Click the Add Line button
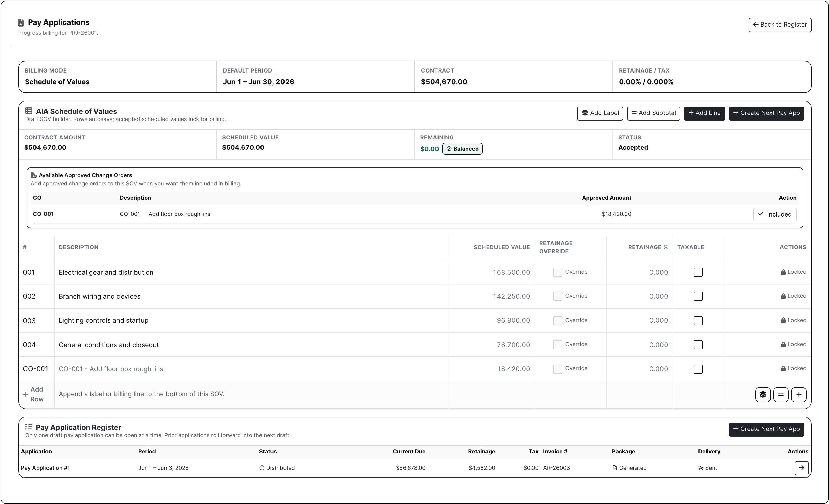Image resolution: width=829 pixels, height=504 pixels. click(704, 113)
